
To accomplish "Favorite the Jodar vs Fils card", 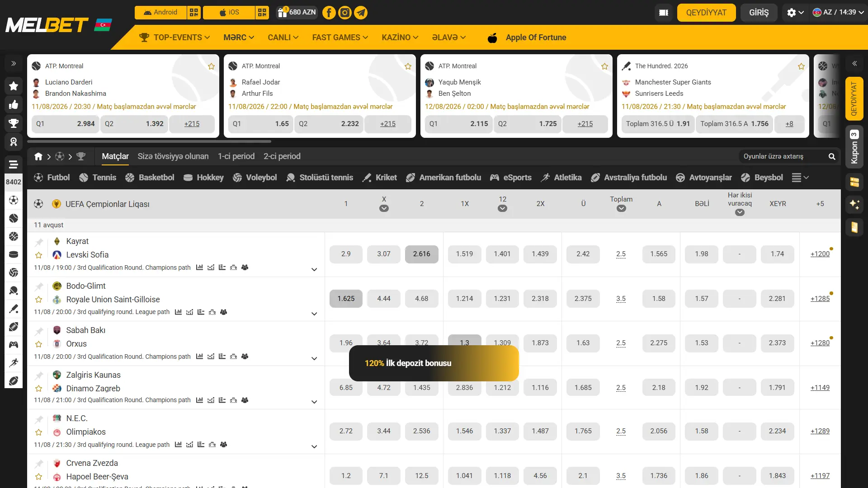I will pos(408,66).
